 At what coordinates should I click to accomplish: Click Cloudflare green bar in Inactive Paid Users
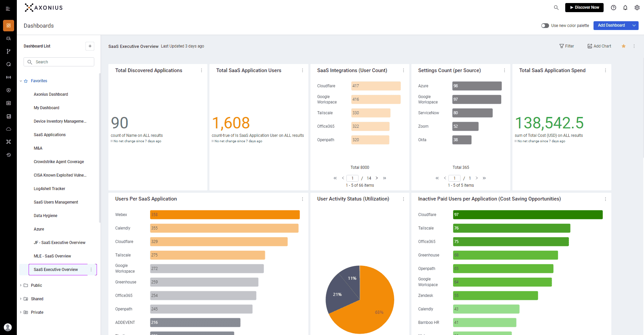[x=528, y=215]
